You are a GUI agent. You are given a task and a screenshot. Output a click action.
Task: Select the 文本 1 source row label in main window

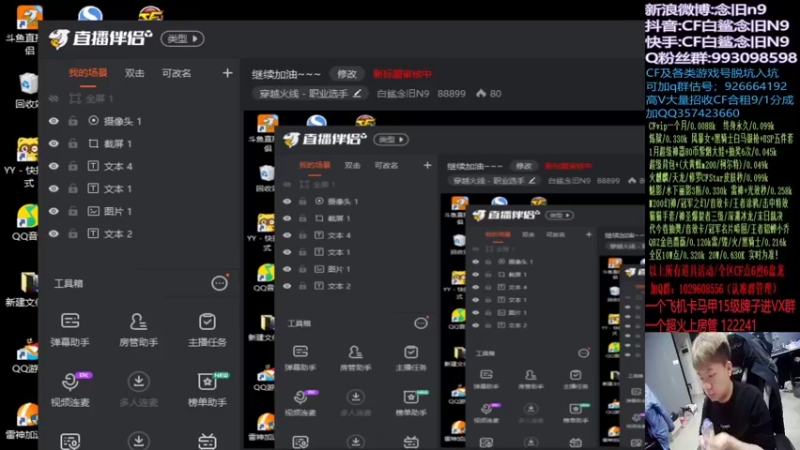(x=118, y=188)
